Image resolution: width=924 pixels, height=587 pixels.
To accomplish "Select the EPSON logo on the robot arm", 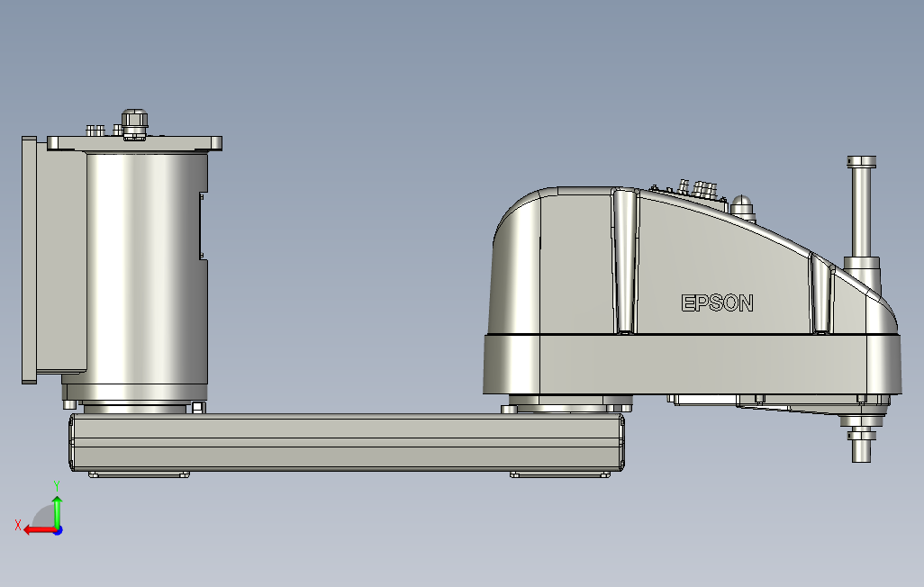I will click(x=717, y=303).
